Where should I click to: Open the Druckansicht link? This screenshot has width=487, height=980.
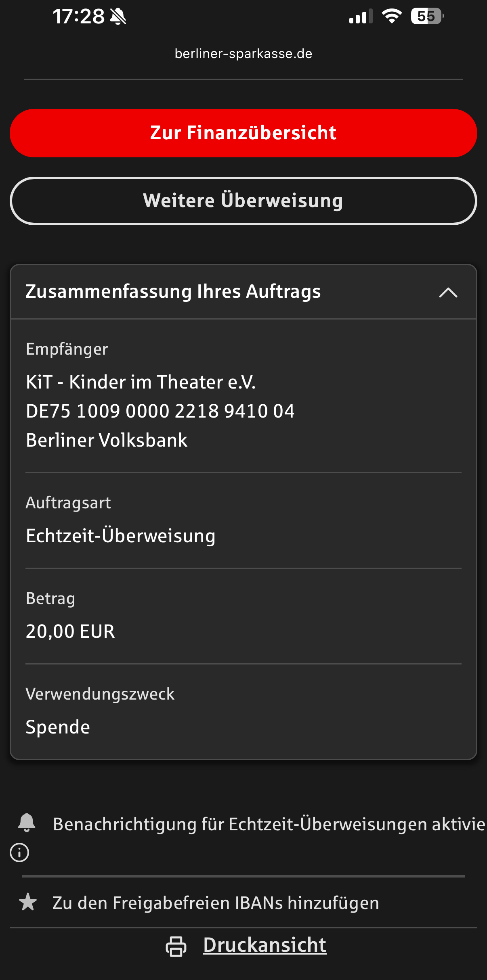[264, 945]
